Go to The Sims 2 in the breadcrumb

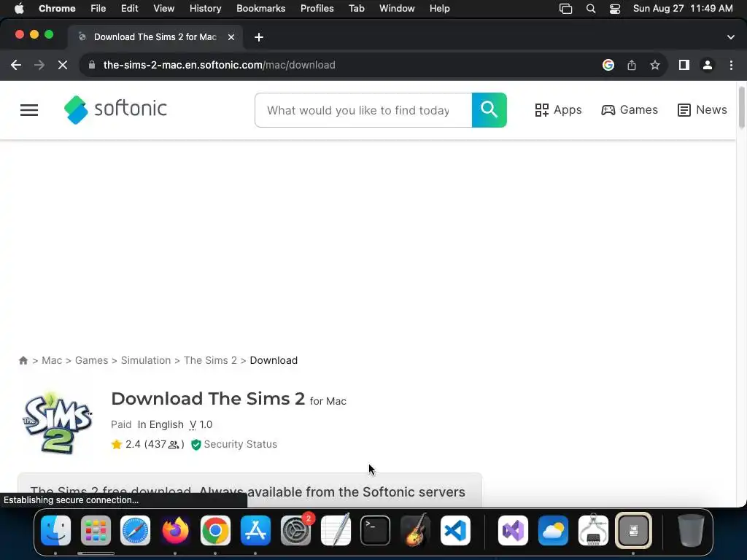pyautogui.click(x=210, y=360)
